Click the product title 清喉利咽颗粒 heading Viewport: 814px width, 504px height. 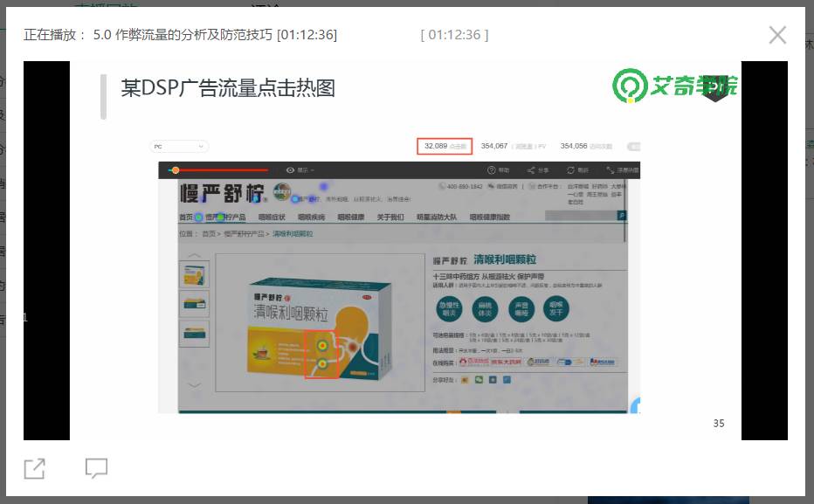(x=505, y=259)
